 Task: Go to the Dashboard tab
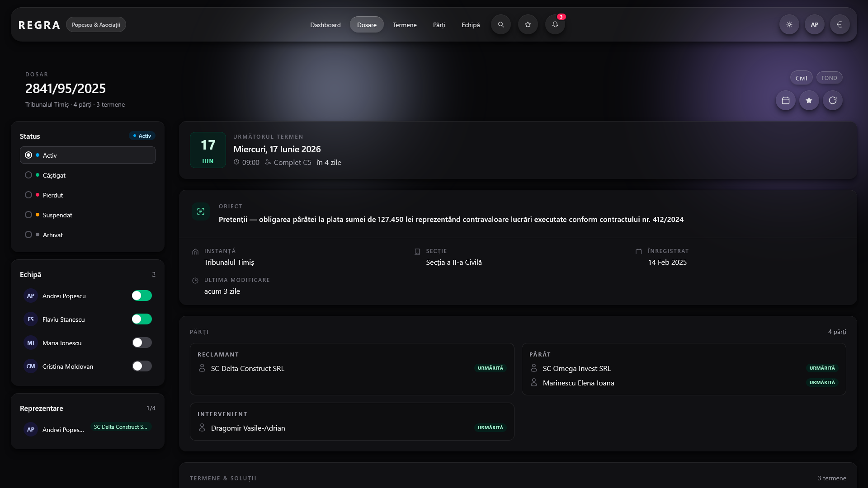[325, 25]
